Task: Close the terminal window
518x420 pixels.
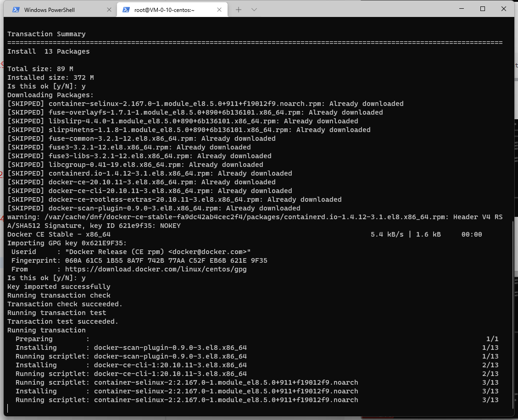Action: (x=503, y=9)
